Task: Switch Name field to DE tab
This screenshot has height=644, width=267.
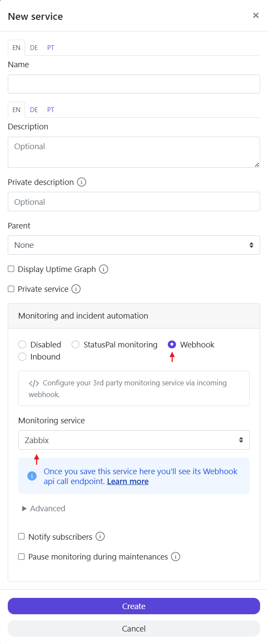Action: (34, 48)
